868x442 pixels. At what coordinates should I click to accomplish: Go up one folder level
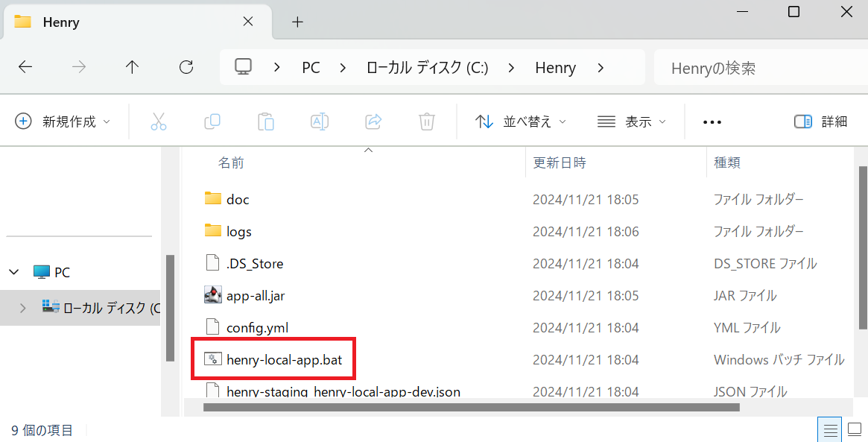point(132,68)
